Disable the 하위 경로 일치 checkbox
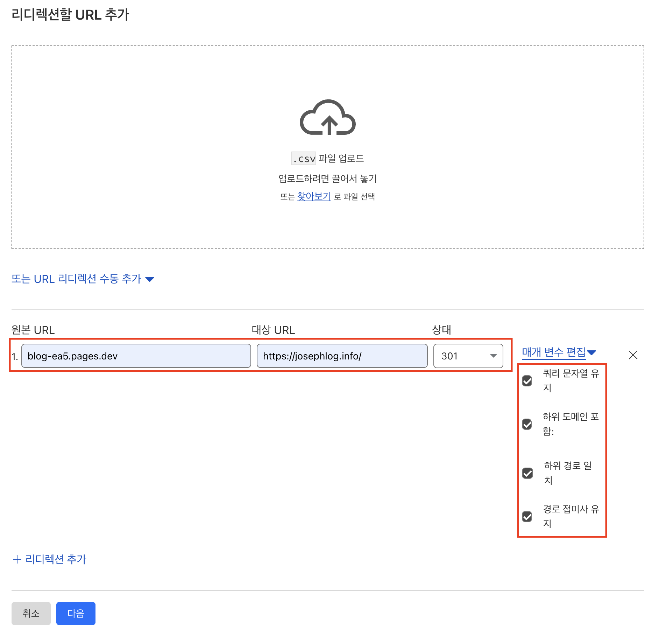Viewport: 652px width, 644px height. pyautogui.click(x=527, y=473)
